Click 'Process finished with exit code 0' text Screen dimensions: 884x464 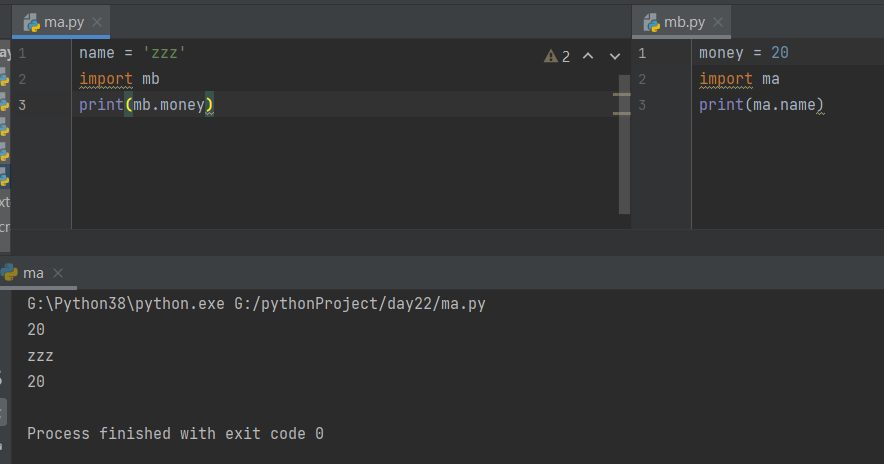pyautogui.click(x=175, y=434)
